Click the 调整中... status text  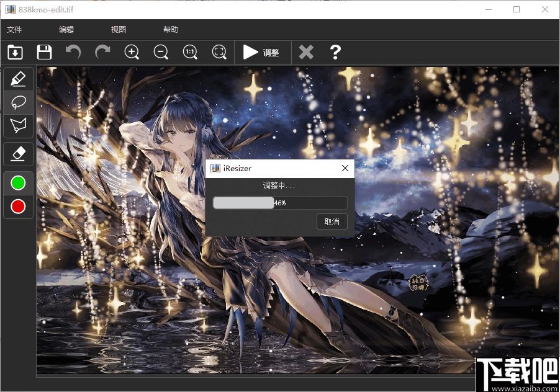click(279, 185)
